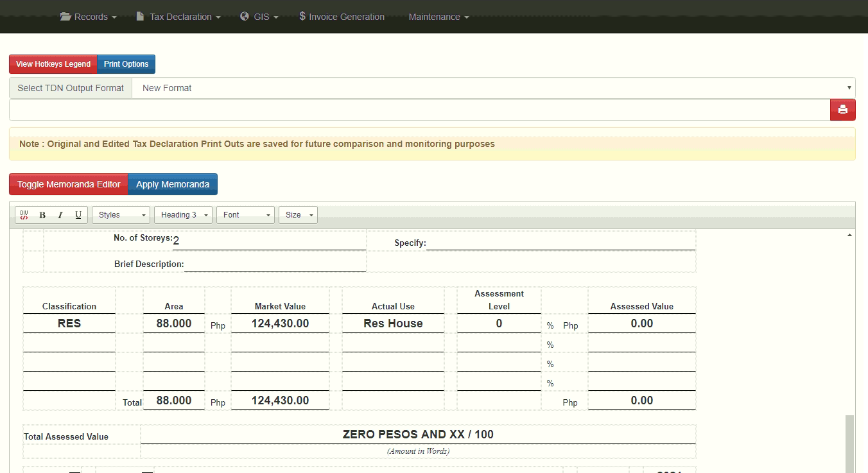Toggle italic formatting in editor toolbar
Viewport: 868px width, 473px height.
[x=60, y=215]
